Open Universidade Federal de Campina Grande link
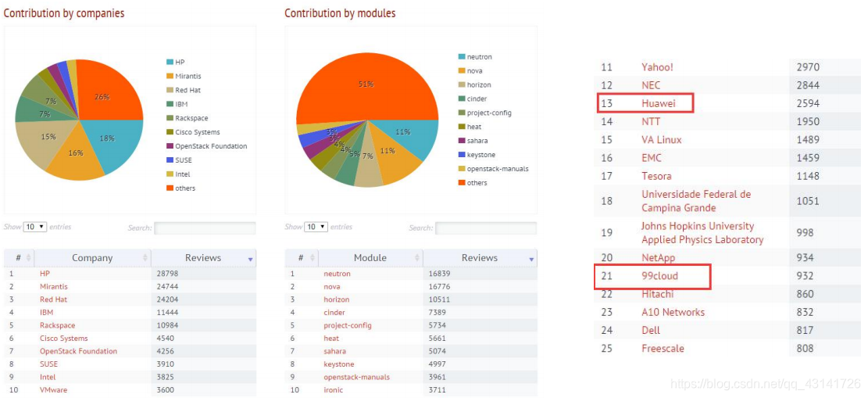The width and height of the screenshot is (868, 398). tap(696, 201)
